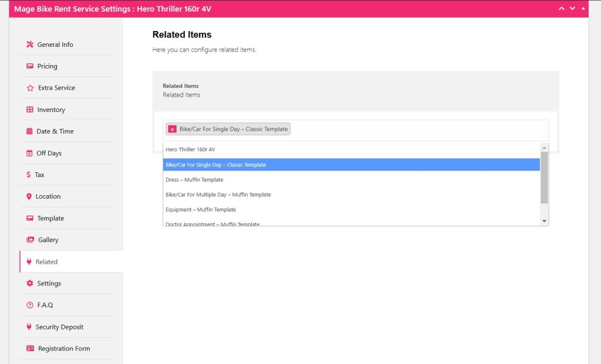
Task: Click the Gallery images icon
Action: point(30,240)
